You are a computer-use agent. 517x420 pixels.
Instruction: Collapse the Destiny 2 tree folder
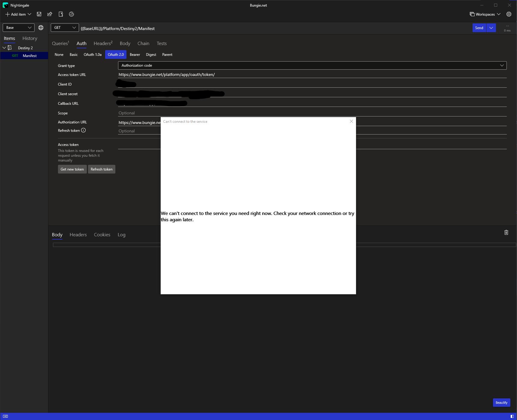pyautogui.click(x=4, y=48)
